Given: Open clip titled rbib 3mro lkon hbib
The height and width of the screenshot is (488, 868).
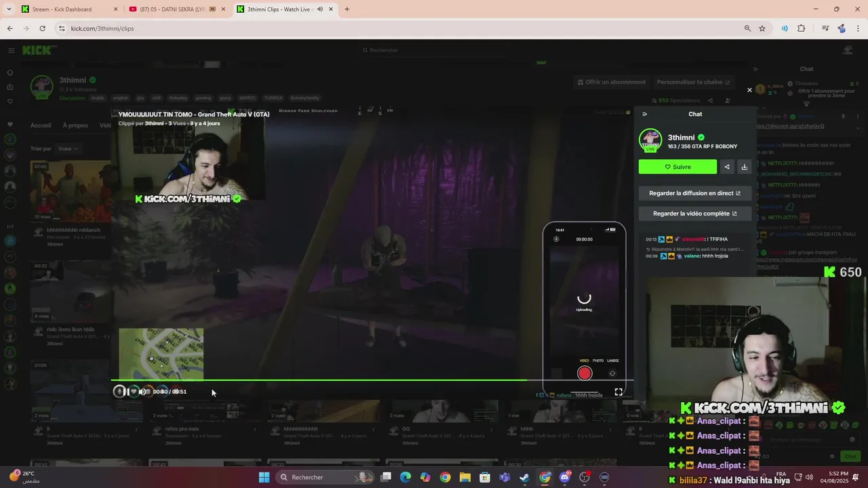Looking at the screenshot, I should coord(71,329).
